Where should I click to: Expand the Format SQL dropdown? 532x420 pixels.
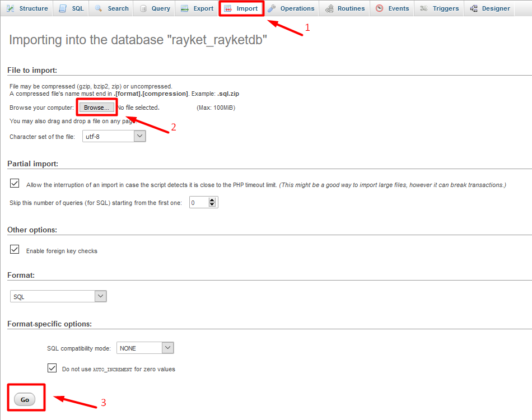pyautogui.click(x=58, y=296)
